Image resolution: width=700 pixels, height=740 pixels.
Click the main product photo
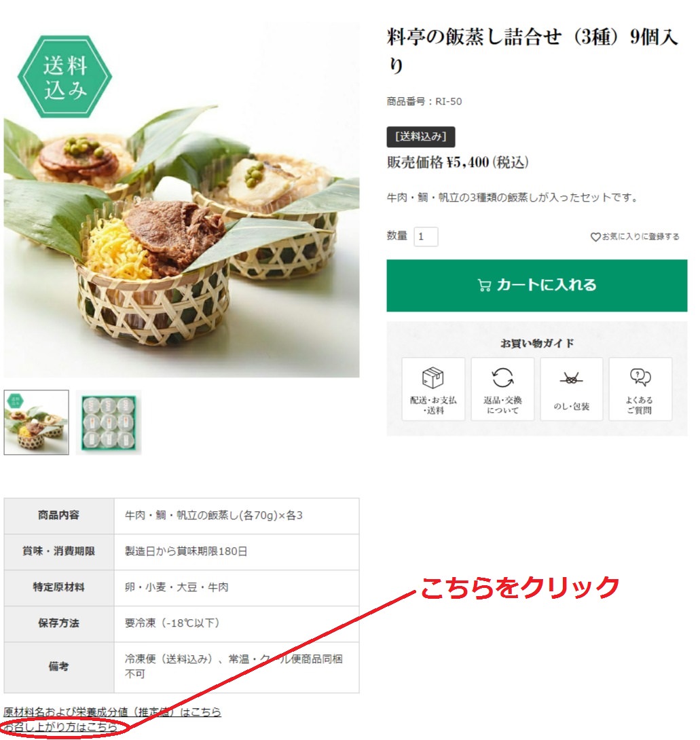[x=182, y=200]
